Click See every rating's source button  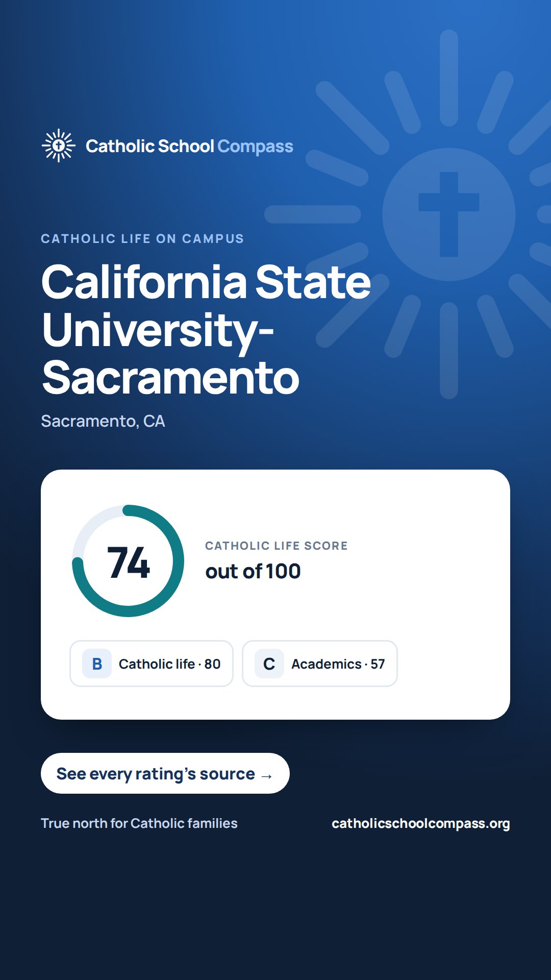pos(165,773)
